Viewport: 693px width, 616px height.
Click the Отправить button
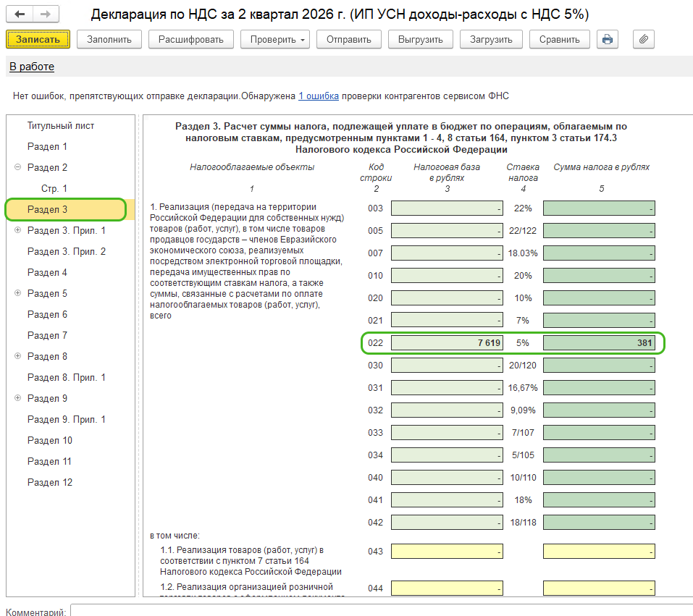pos(349,39)
